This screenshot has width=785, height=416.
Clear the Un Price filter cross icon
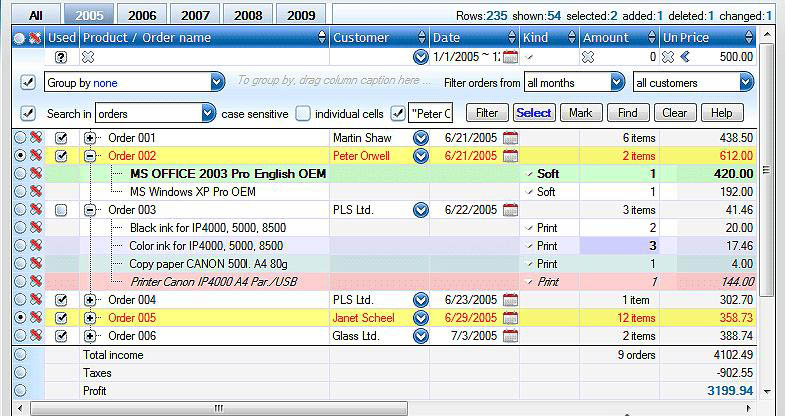tap(668, 57)
